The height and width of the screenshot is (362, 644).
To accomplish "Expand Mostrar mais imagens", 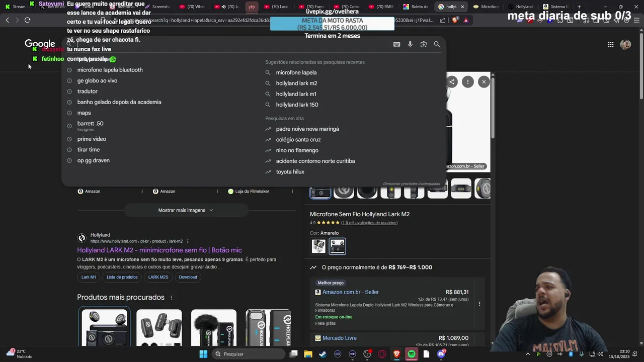I will coord(186,210).
